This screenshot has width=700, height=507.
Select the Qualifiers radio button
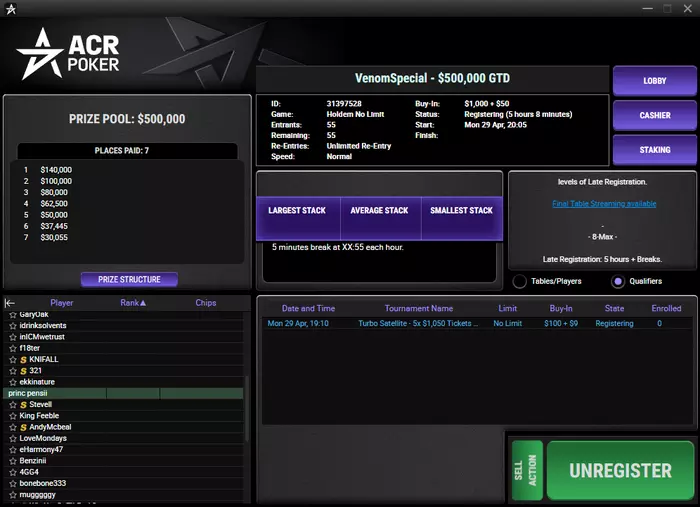click(618, 281)
